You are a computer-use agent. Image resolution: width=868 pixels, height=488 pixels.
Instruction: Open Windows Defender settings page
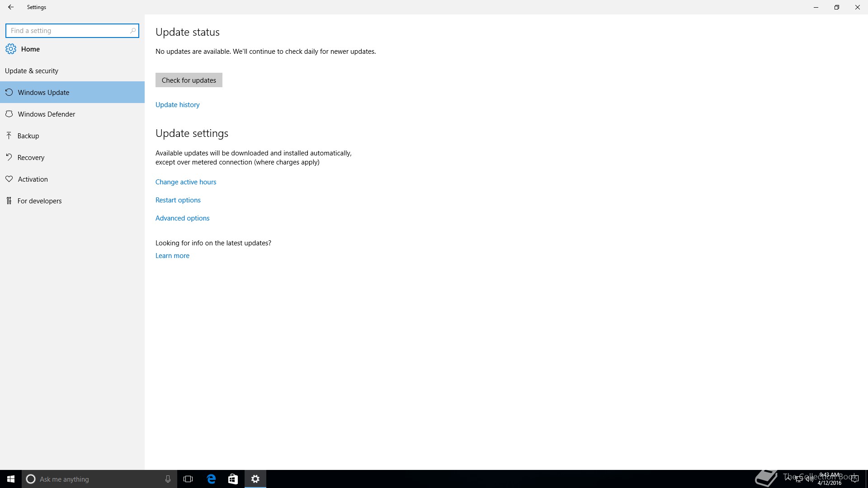[72, 114]
